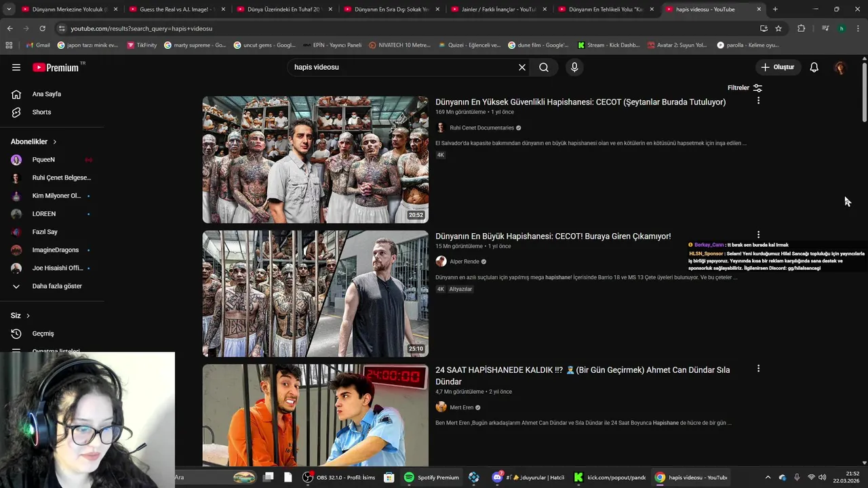Visit the Alper Rende channel
Image resolution: width=868 pixels, height=488 pixels.
[465, 262]
